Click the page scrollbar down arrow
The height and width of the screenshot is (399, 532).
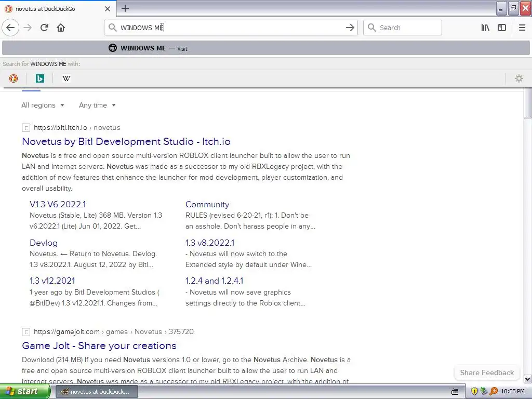pos(528,379)
